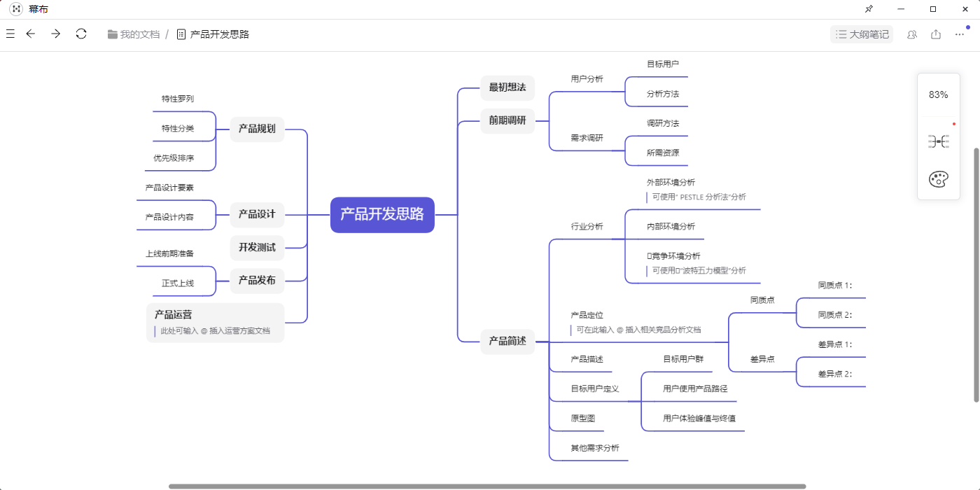
Task: Select the 产品规划 node
Action: [257, 129]
